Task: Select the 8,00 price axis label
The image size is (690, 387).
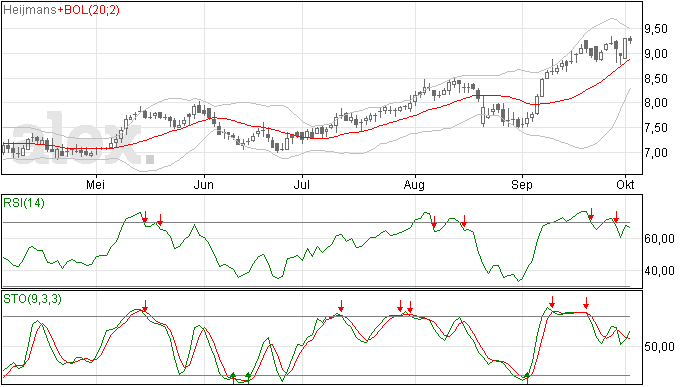Action: click(x=656, y=103)
